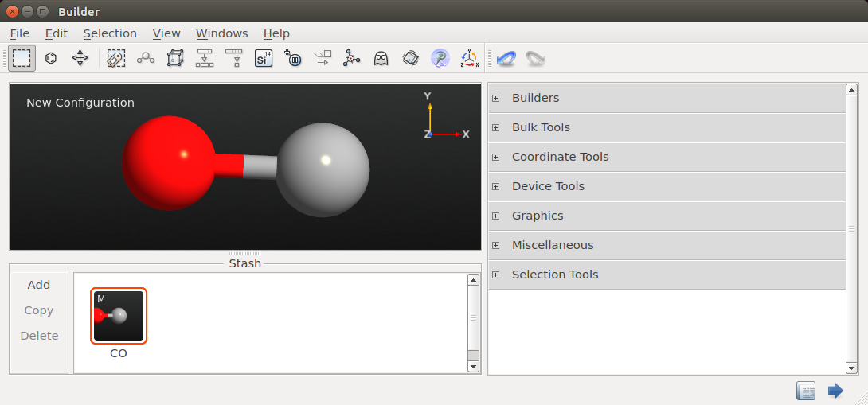
Task: Click the selection-by-tag icon
Action: click(116, 58)
